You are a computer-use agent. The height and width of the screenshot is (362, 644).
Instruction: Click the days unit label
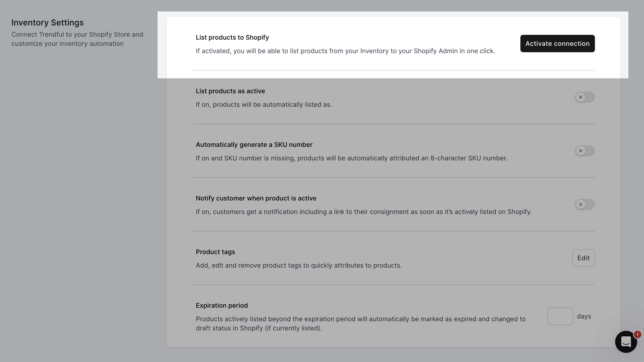click(584, 316)
